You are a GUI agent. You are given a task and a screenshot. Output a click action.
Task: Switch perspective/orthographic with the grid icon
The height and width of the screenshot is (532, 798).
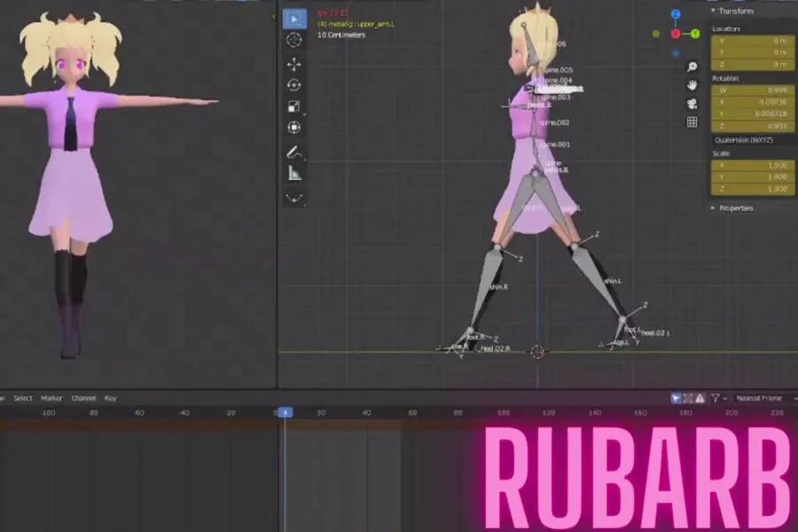click(x=692, y=122)
